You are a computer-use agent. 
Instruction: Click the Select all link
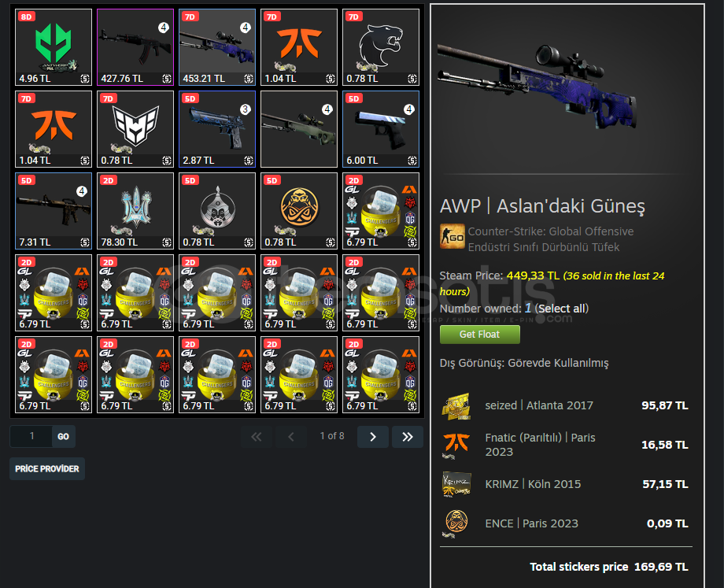click(x=562, y=309)
